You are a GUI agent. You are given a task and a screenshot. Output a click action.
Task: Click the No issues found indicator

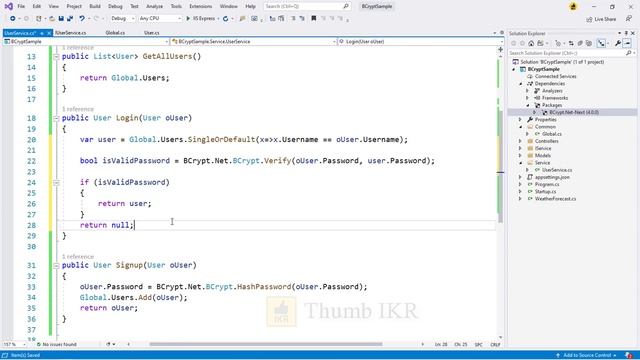click(57, 344)
